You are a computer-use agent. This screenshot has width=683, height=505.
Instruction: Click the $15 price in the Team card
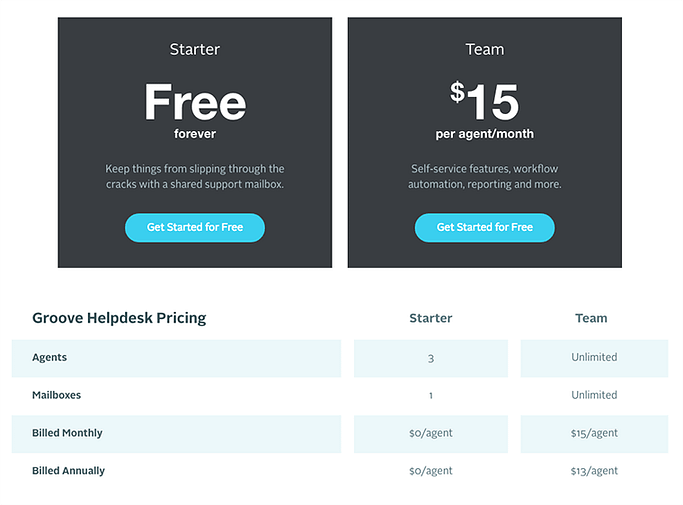[484, 101]
